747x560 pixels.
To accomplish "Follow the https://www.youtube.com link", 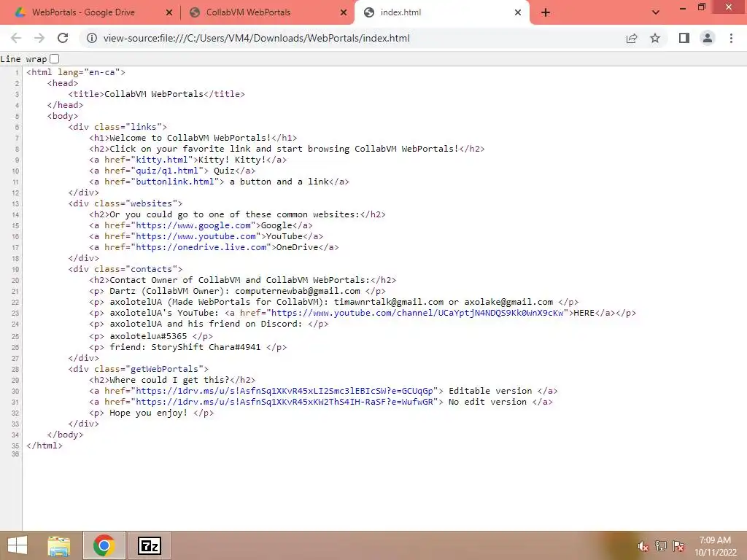I will pos(196,236).
